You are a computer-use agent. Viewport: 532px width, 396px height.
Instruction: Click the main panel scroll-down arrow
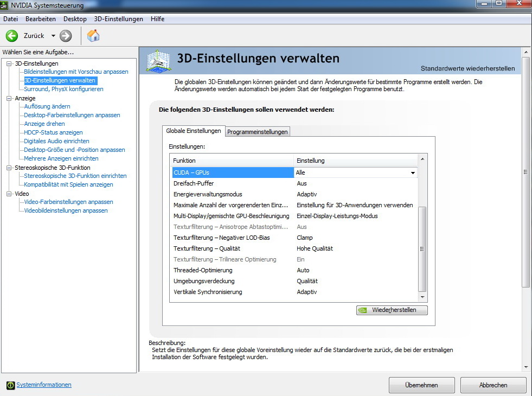pyautogui.click(x=526, y=367)
